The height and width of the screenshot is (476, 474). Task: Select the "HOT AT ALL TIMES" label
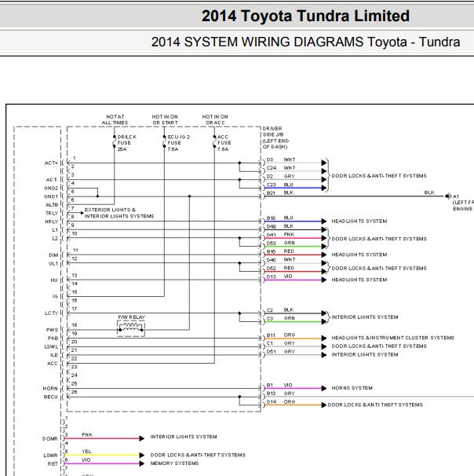click(115, 119)
